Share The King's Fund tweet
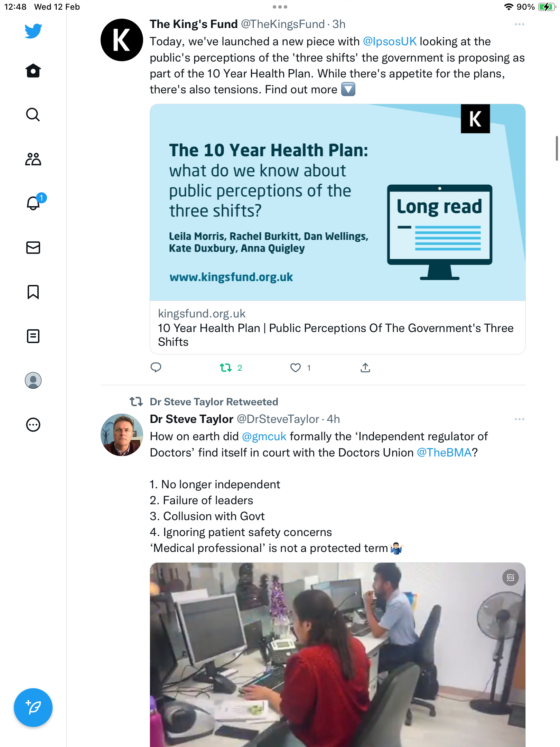This screenshot has height=747, width=560. (365, 367)
